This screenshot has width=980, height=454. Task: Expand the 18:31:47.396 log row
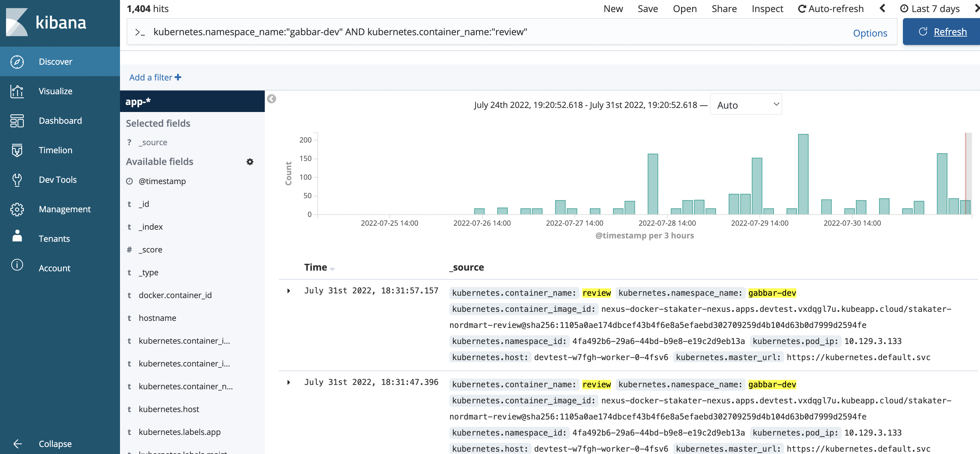point(289,383)
